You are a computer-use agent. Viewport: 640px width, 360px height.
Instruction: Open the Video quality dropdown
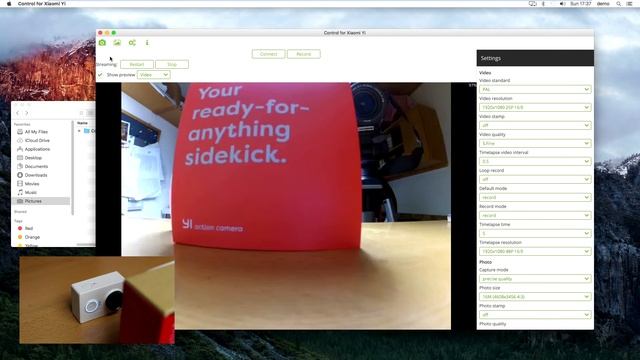point(535,143)
